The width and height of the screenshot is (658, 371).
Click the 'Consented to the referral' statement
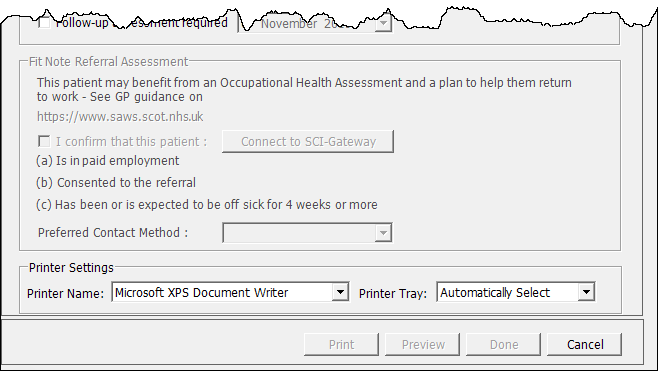[116, 183]
